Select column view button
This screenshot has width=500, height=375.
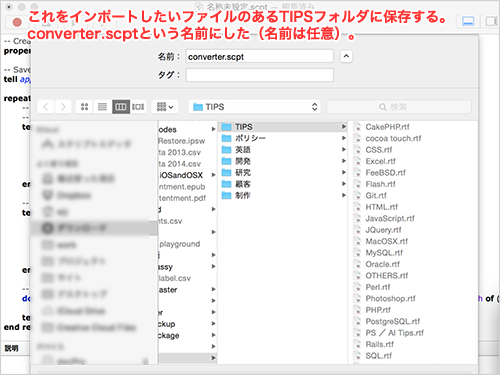121,107
